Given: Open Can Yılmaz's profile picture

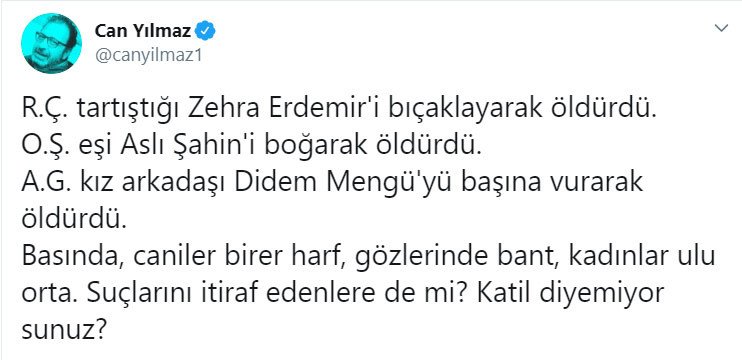Looking at the screenshot, I should click(51, 43).
